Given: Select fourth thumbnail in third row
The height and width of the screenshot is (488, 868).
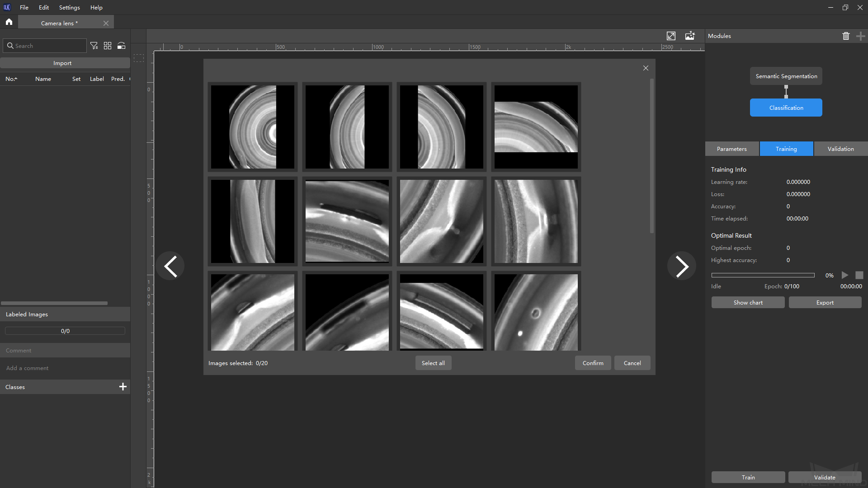Looking at the screenshot, I should (536, 311).
